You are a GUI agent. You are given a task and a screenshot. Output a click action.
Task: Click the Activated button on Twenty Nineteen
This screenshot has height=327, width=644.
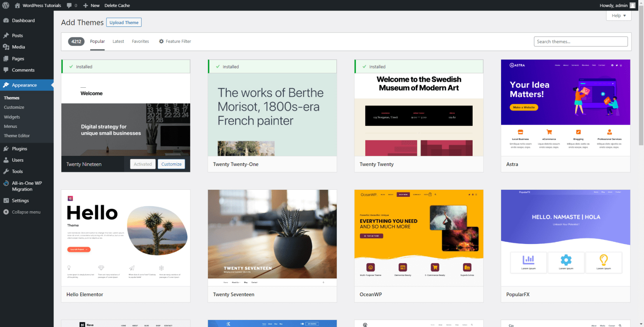point(143,164)
